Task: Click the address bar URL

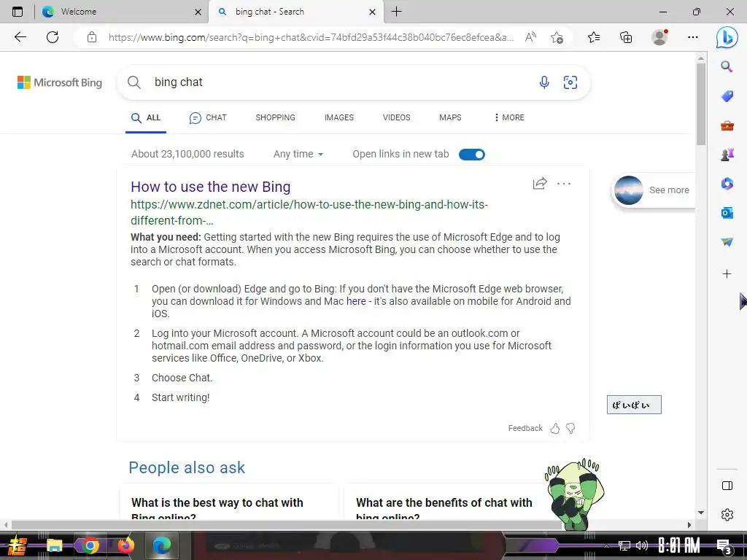Action: (311, 37)
